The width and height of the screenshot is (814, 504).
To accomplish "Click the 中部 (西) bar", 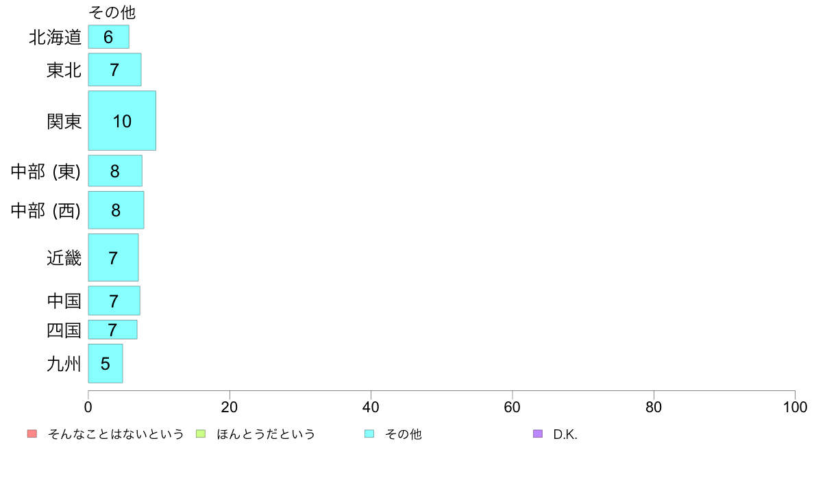I will pos(116,210).
